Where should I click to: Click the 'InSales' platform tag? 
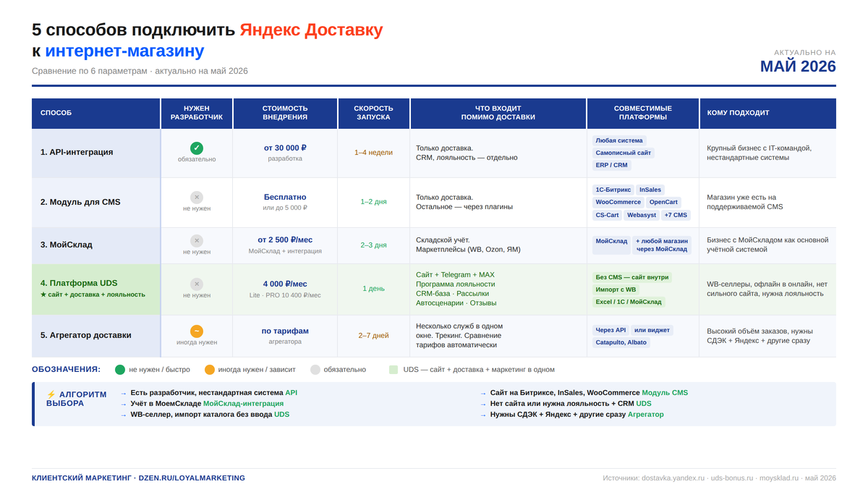coord(650,190)
